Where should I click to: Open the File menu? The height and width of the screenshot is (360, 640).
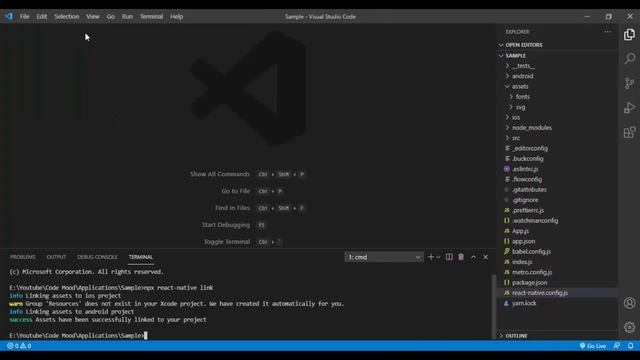(x=24, y=16)
